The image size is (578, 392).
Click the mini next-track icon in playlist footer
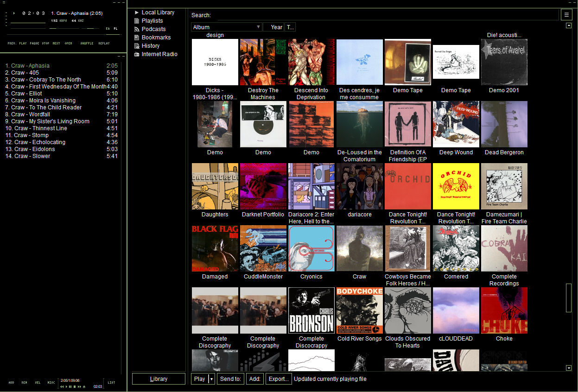tap(79, 386)
